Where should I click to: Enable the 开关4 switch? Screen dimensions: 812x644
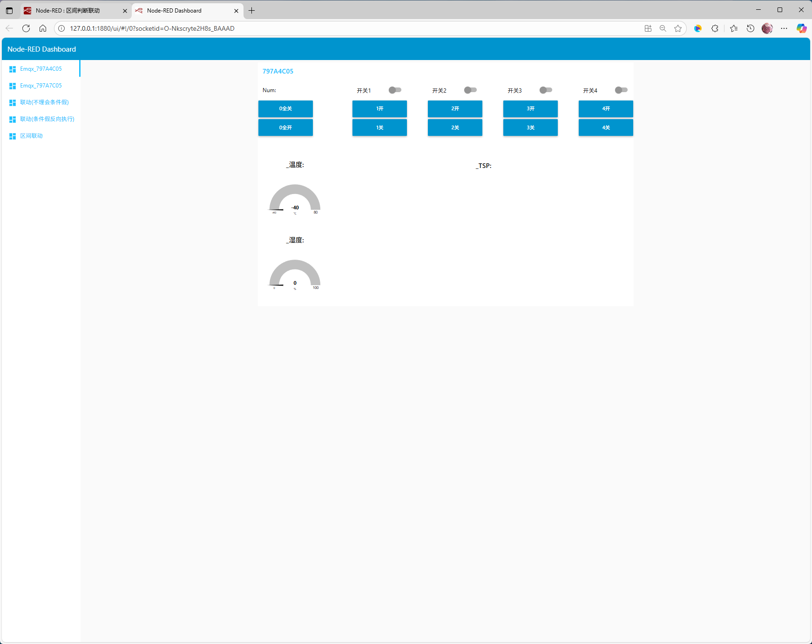point(621,90)
